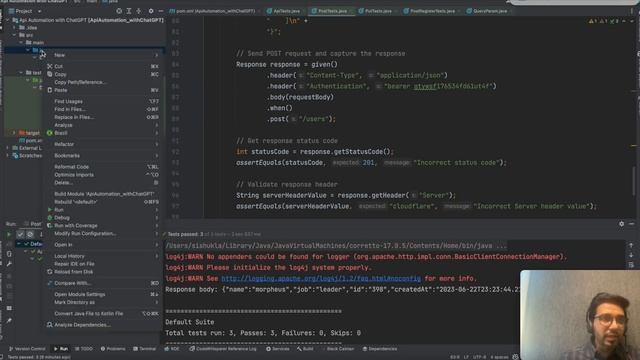Switch to QueryParam.java tab
Screen dimensions: 640x360
(487, 11)
